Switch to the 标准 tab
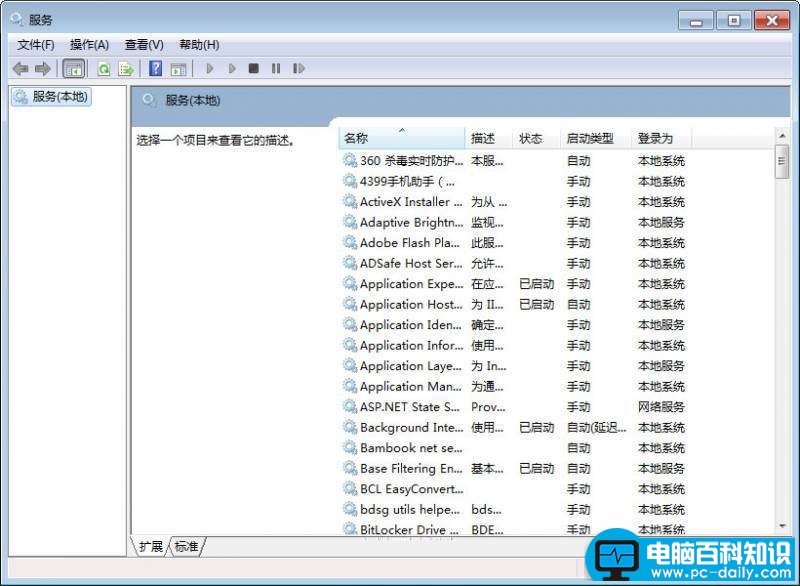800x586 pixels. coord(186,547)
